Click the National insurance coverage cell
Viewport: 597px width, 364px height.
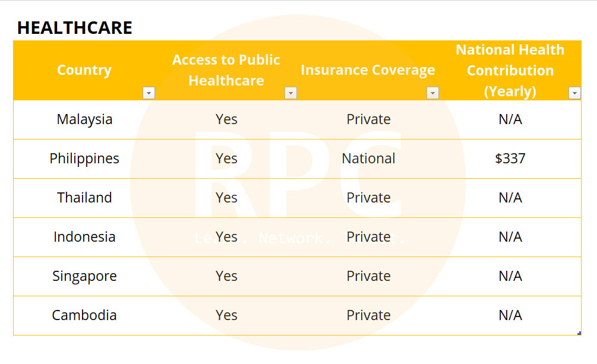coord(368,159)
